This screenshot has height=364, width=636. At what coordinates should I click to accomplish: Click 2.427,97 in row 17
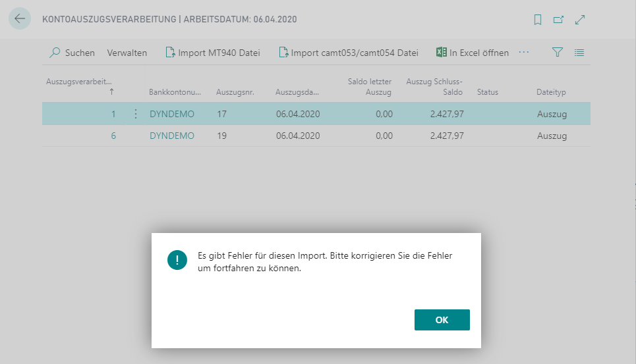point(447,114)
